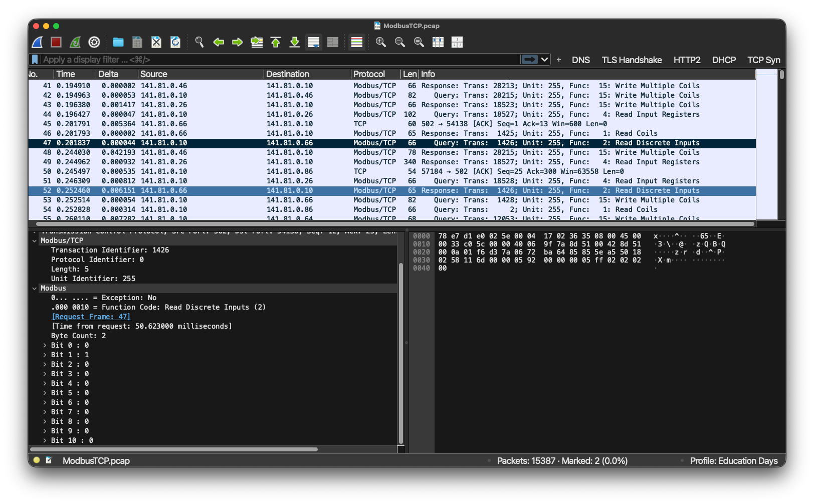Go forward in packet history
This screenshot has height=504, width=814.
tap(238, 42)
